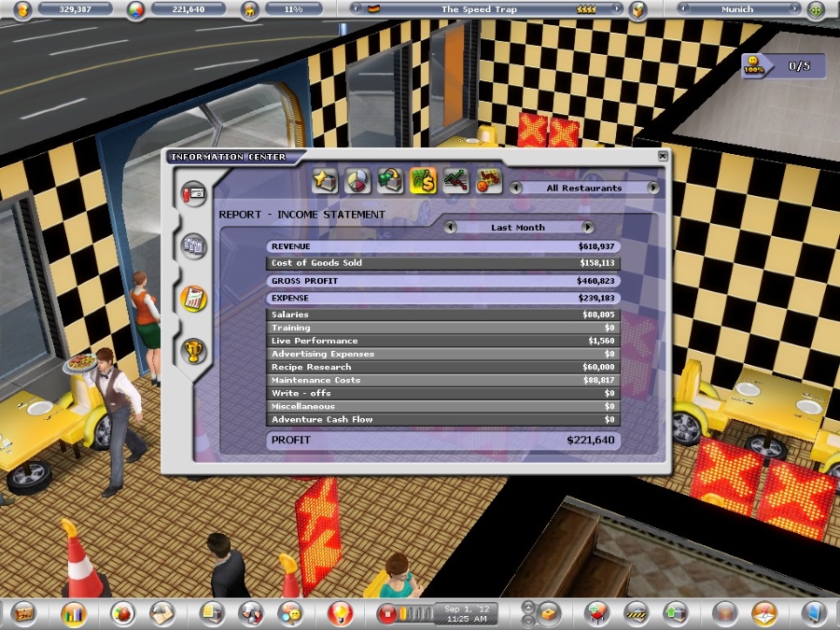Show previous restaurant in All Restaurants selector
Image resolution: width=840 pixels, height=630 pixels.
[516, 188]
